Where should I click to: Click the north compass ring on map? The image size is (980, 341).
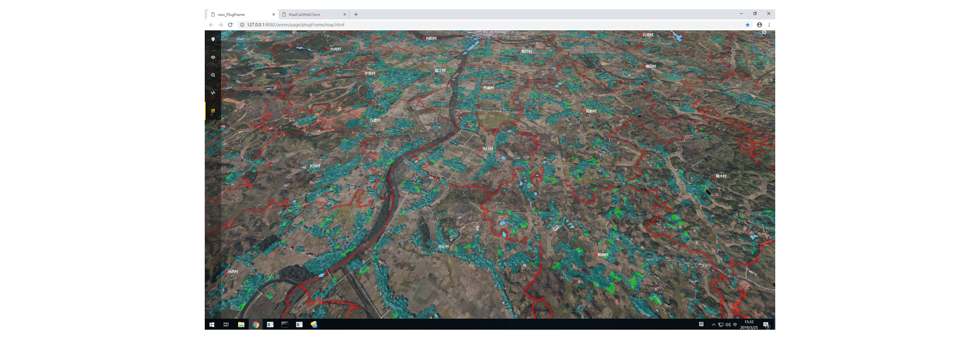coord(763,43)
